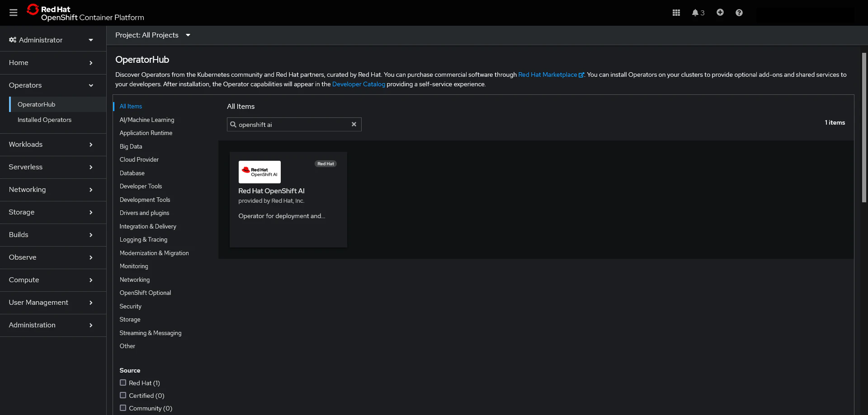Expand the Home navigation section
This screenshot has height=415, width=868.
pyautogui.click(x=53, y=63)
